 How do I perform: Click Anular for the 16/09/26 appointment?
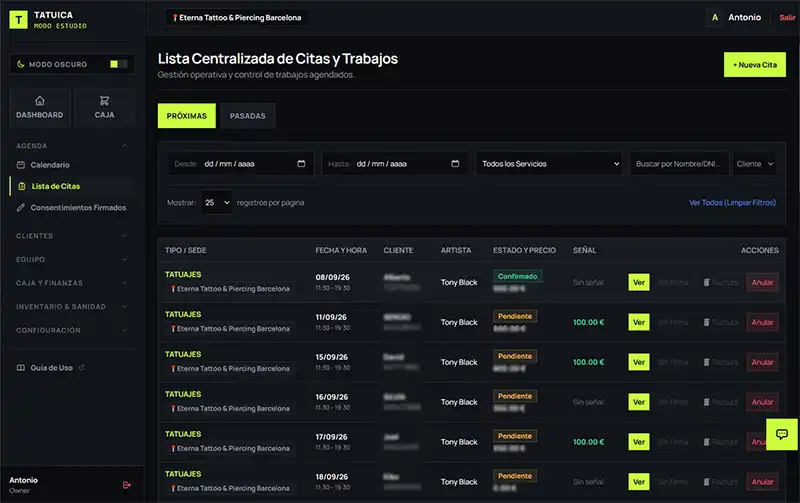coord(762,402)
